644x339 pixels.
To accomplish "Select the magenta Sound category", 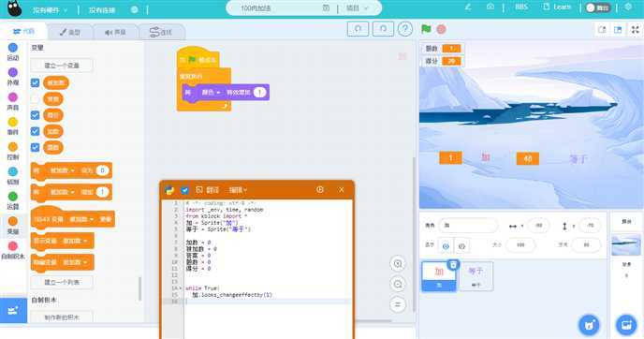I will 13,101.
